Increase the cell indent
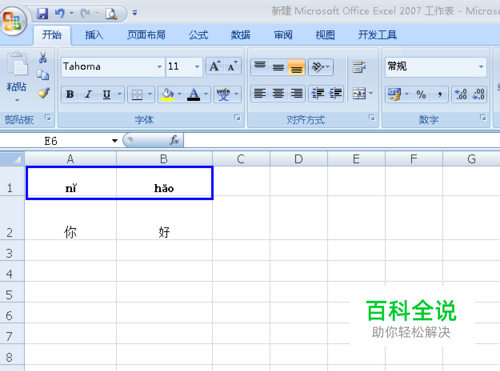 335,93
